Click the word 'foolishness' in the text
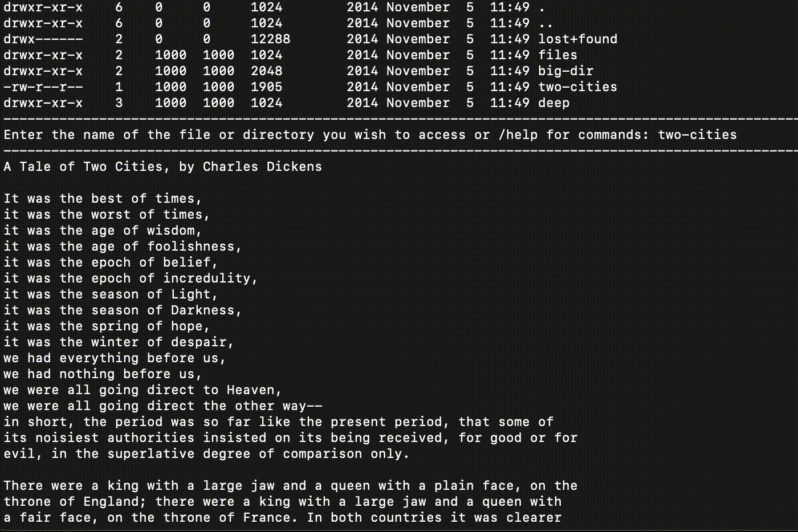This screenshot has width=798, height=532. (x=191, y=247)
